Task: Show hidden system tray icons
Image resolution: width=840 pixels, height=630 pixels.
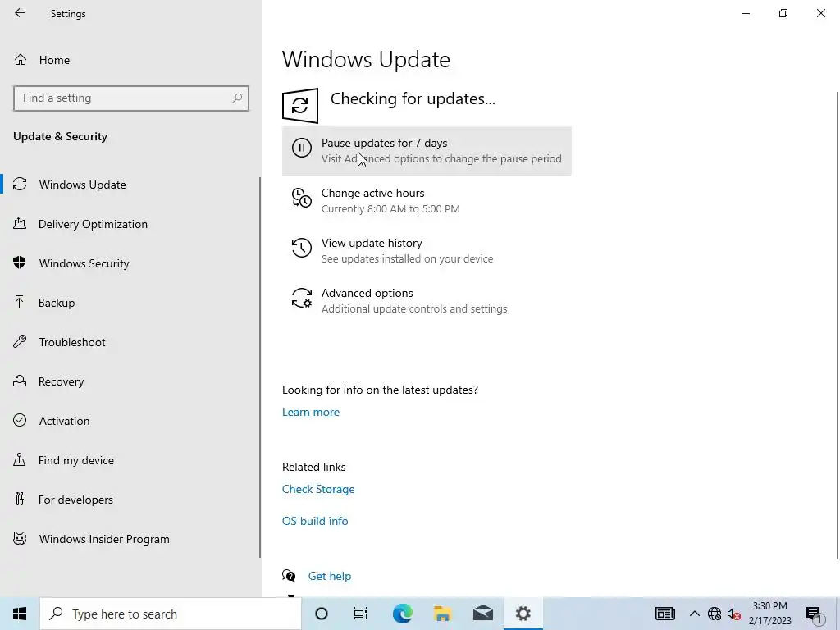Action: (694, 614)
